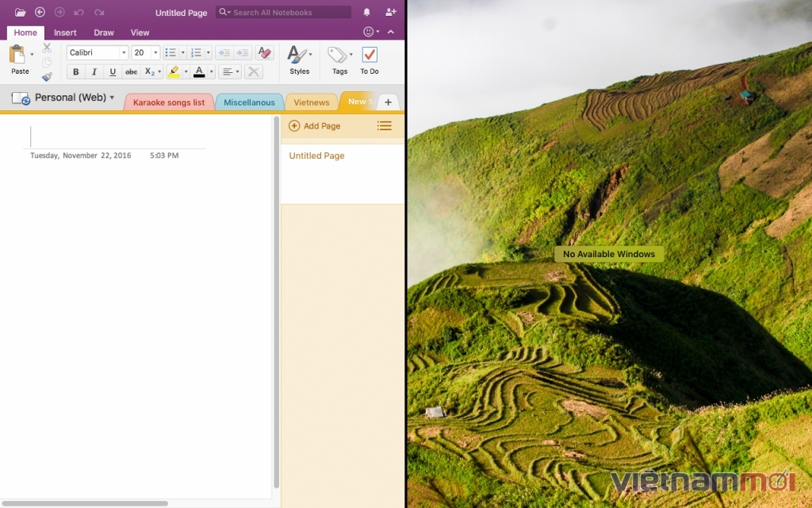Toggle subscript formatting

pos(150,71)
